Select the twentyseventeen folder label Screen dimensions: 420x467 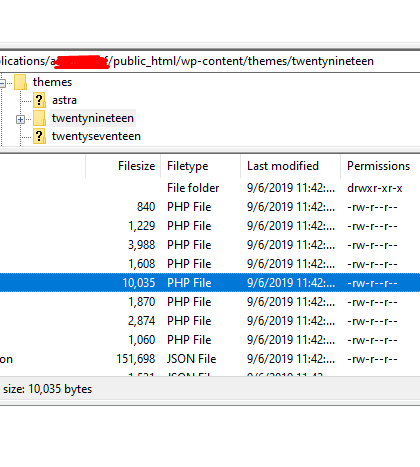pos(96,136)
